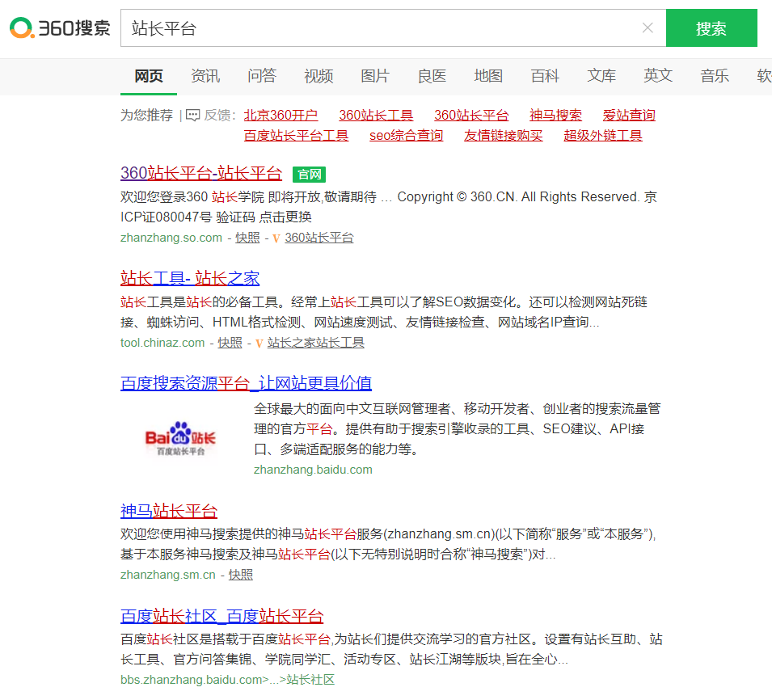The height and width of the screenshot is (700, 772).
Task: Open the 文库 tab
Action: pyautogui.click(x=601, y=76)
